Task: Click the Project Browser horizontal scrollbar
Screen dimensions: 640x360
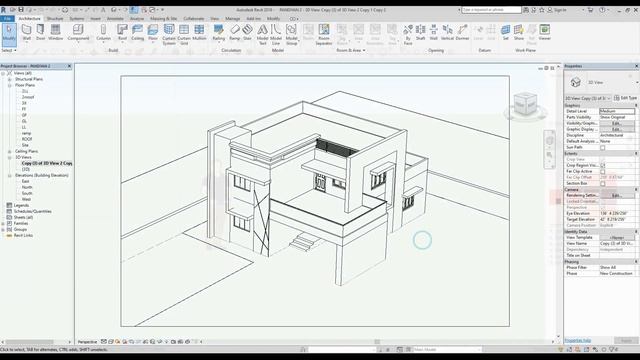Action: coord(29,342)
